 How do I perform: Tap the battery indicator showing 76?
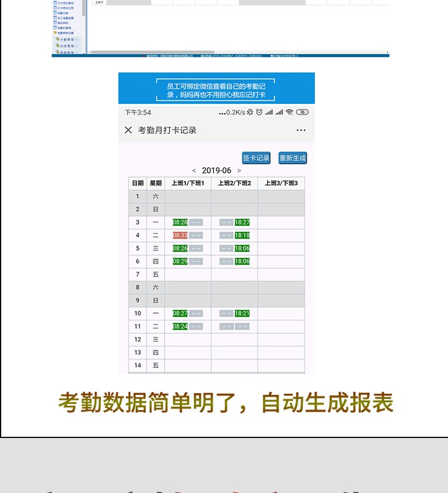(302, 112)
